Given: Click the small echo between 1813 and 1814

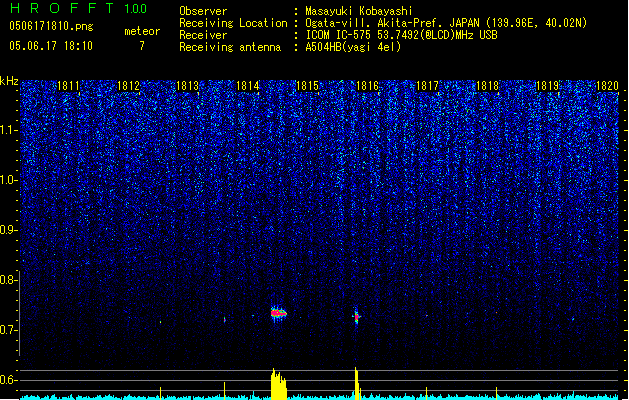Looking at the screenshot, I should (225, 320).
